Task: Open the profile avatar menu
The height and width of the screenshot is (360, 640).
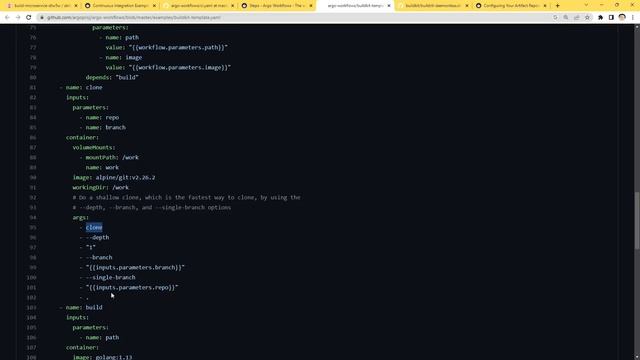Action: pos(622,17)
